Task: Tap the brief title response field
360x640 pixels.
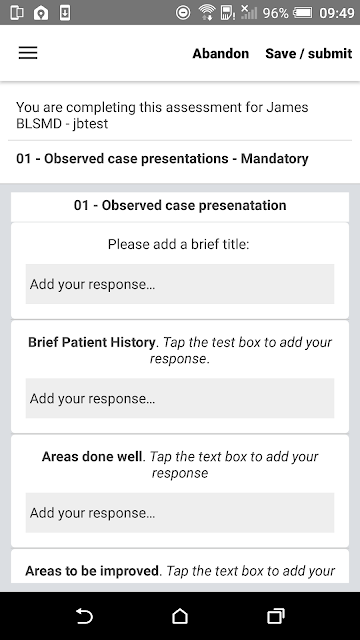Action: [180, 284]
